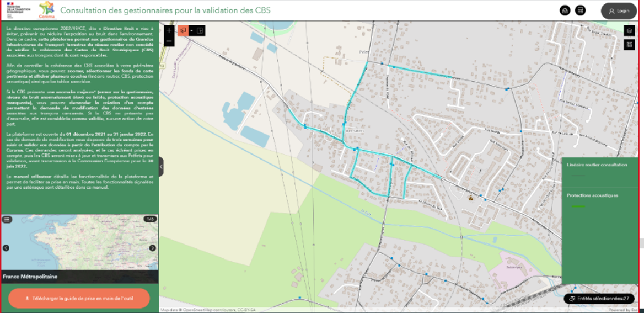The width and height of the screenshot is (644, 313).
Task: Open the Entités sélectionnées:27 indicator
Action: tap(599, 299)
